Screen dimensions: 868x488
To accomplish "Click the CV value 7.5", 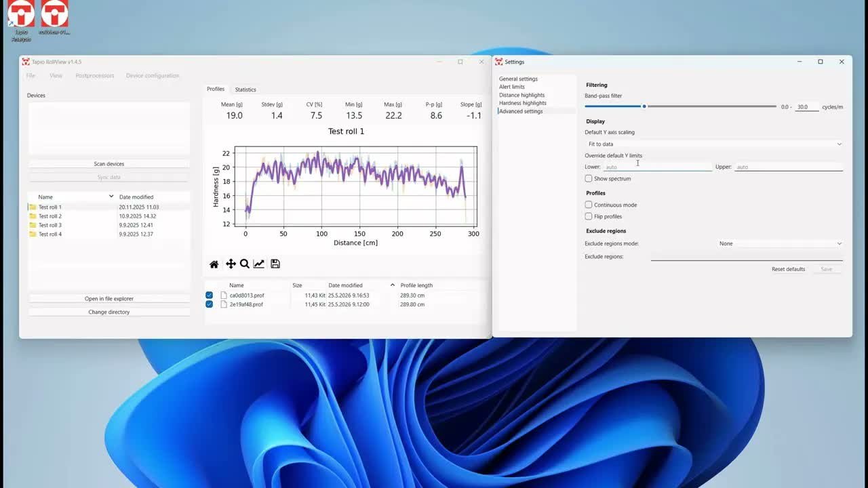I will 317,116.
